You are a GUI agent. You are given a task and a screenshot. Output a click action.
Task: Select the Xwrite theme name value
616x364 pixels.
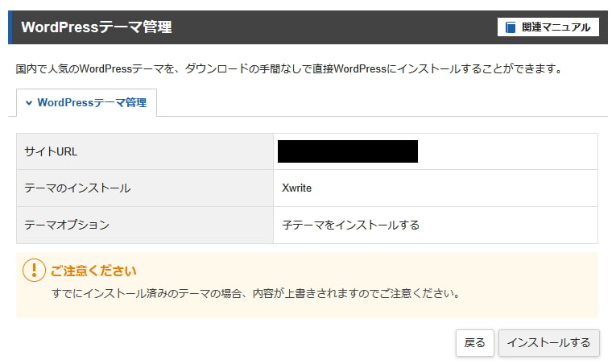point(296,188)
